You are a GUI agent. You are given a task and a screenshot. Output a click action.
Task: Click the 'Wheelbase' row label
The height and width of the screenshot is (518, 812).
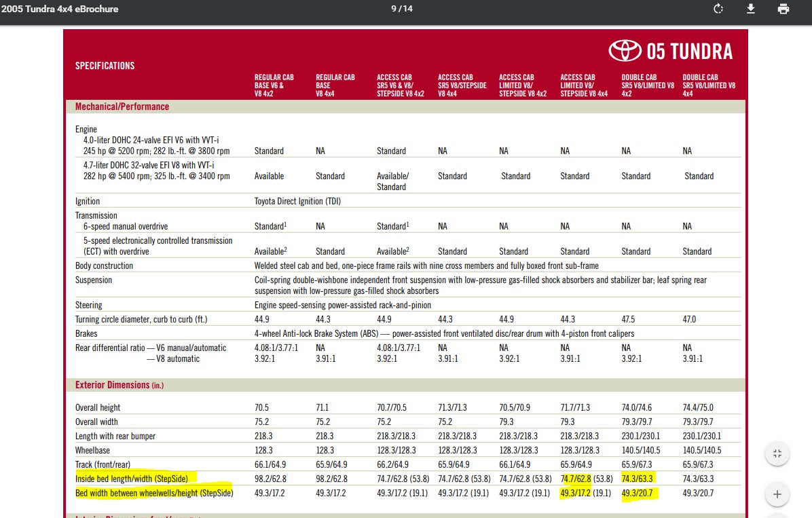pos(93,451)
